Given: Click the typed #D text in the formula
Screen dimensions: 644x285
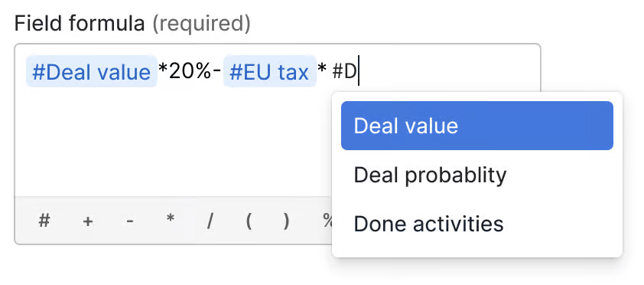Looking at the screenshot, I should click(x=343, y=72).
